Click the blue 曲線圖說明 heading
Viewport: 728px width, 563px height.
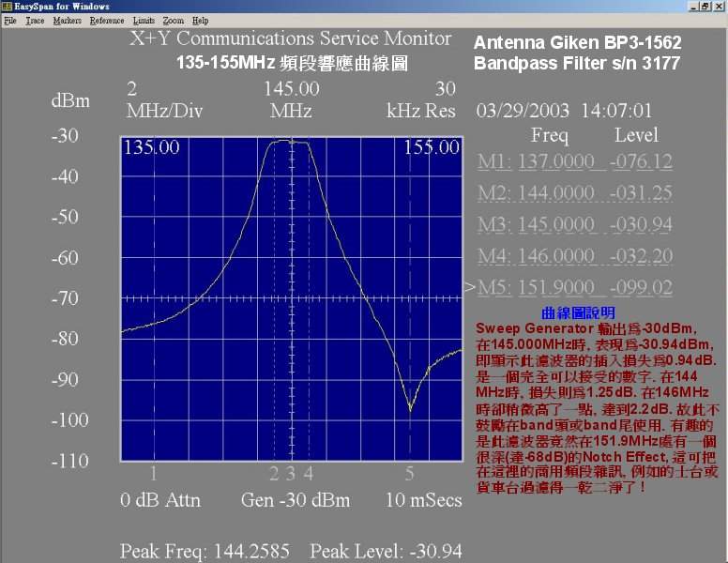pos(578,313)
